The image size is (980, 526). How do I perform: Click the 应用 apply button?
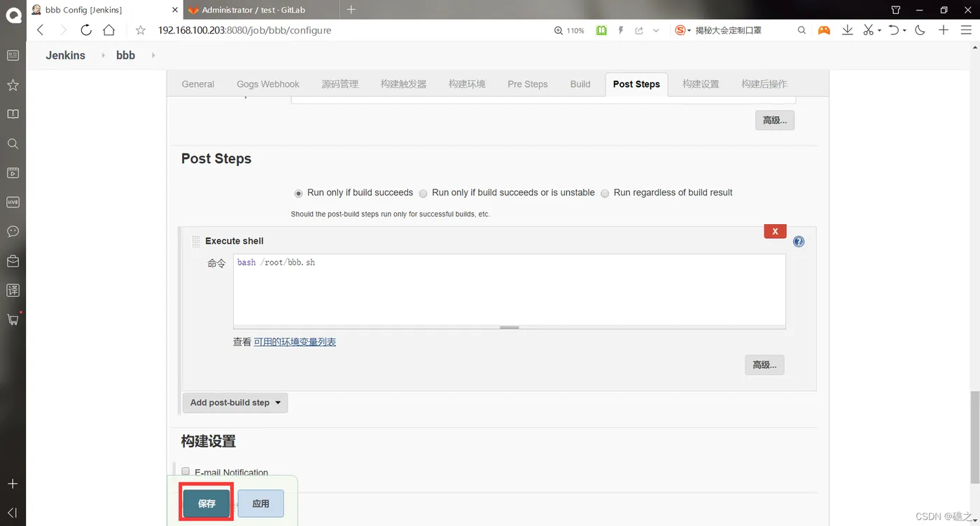(260, 504)
